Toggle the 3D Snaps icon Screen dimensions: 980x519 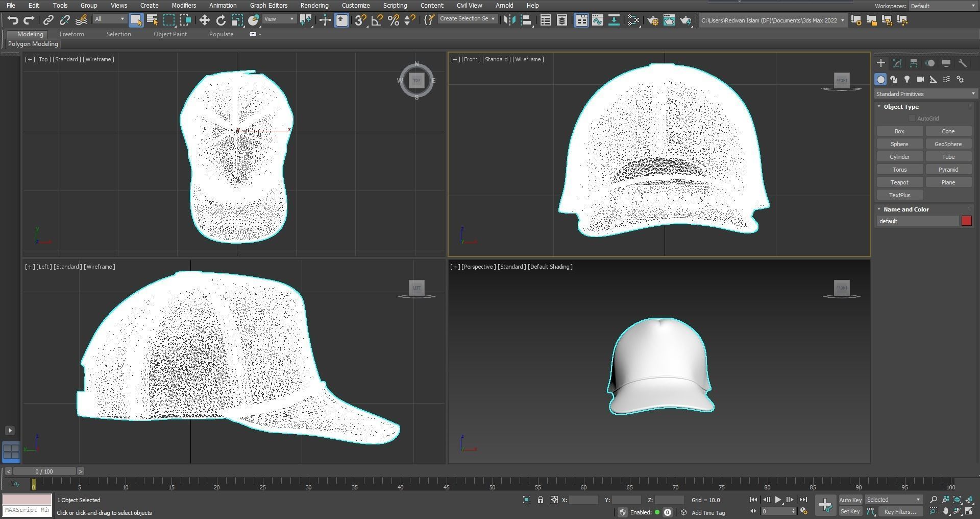(360, 20)
